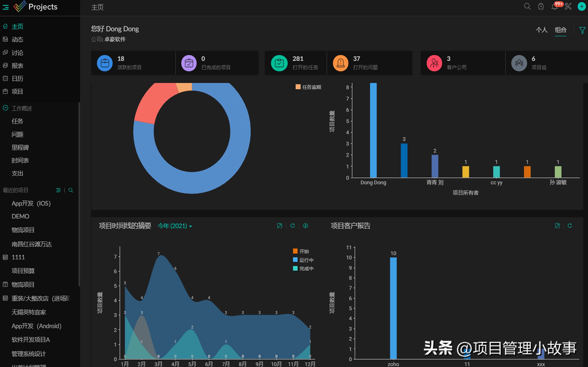
Task: Switch to 个人 view
Action: click(x=541, y=30)
